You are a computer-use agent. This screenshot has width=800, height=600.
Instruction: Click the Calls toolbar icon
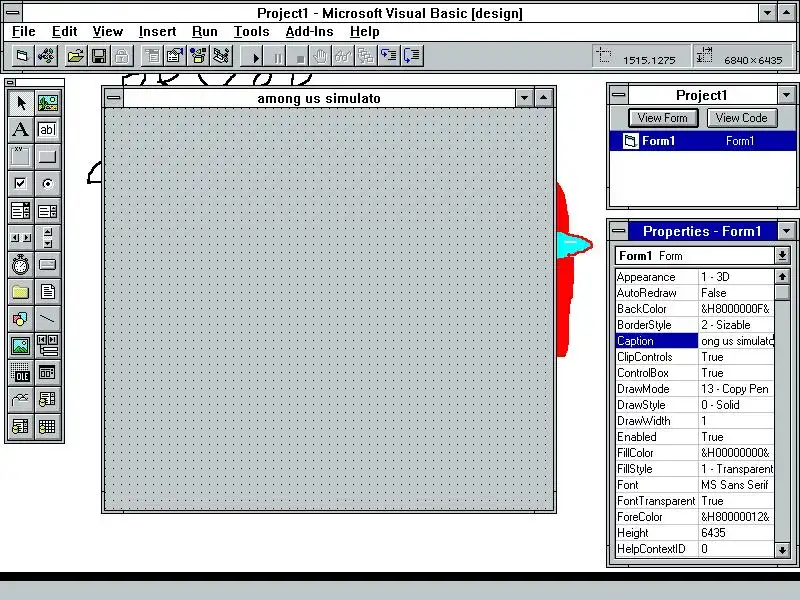pyautogui.click(x=366, y=56)
